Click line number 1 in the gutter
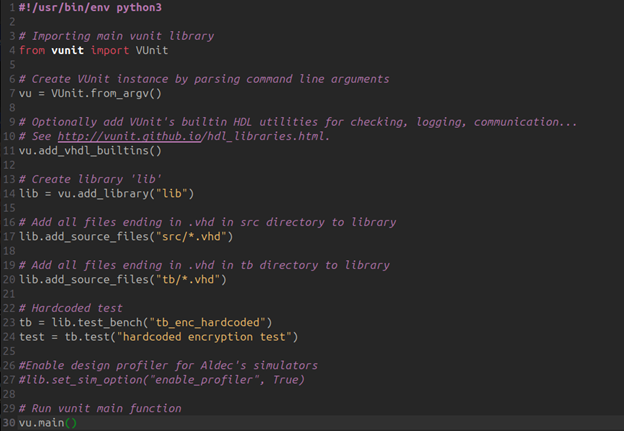The image size is (624, 431). (12, 8)
